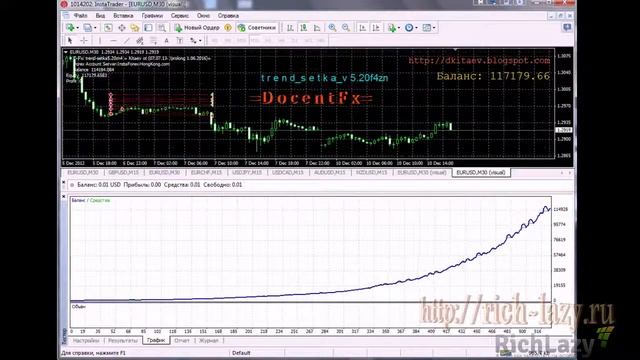Click the Arrows objects icon
This screenshot has height=360, width=640.
coord(193,40)
